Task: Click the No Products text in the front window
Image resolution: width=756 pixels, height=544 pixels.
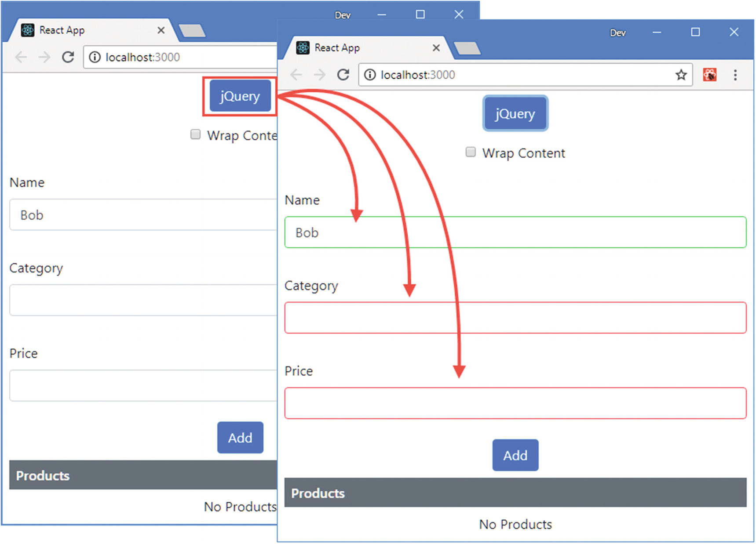Action: pyautogui.click(x=515, y=524)
